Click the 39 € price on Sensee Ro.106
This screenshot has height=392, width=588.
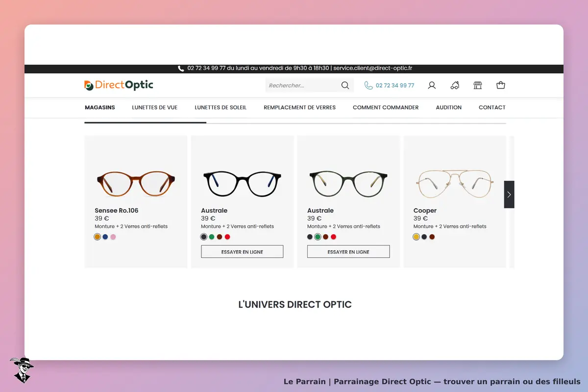[x=102, y=219]
